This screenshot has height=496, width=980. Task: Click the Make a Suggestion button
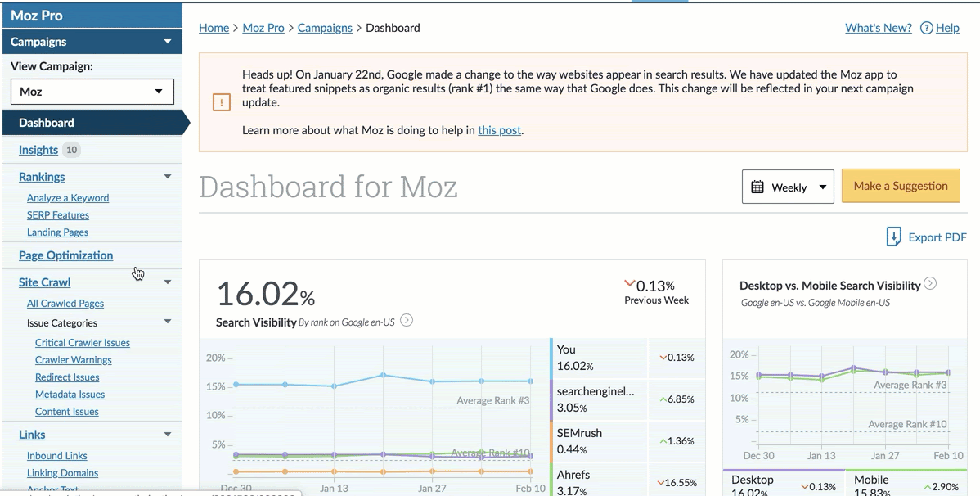[x=901, y=186]
